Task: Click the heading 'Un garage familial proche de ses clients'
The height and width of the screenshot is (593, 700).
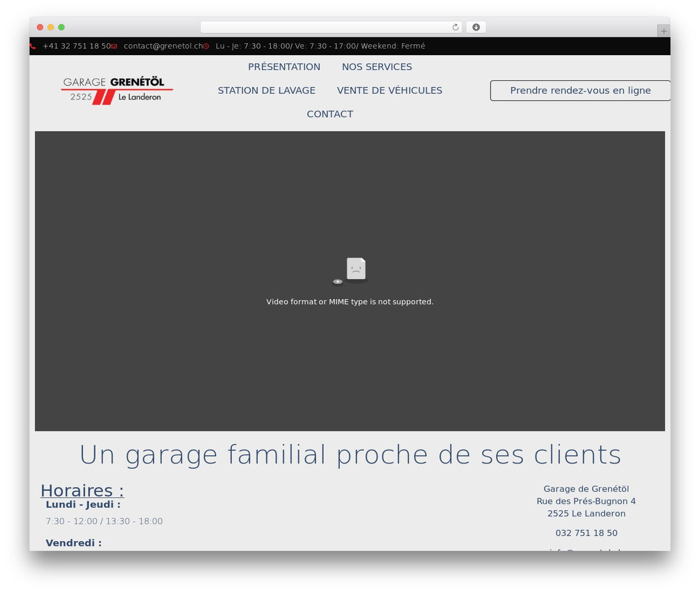Action: tap(350, 455)
